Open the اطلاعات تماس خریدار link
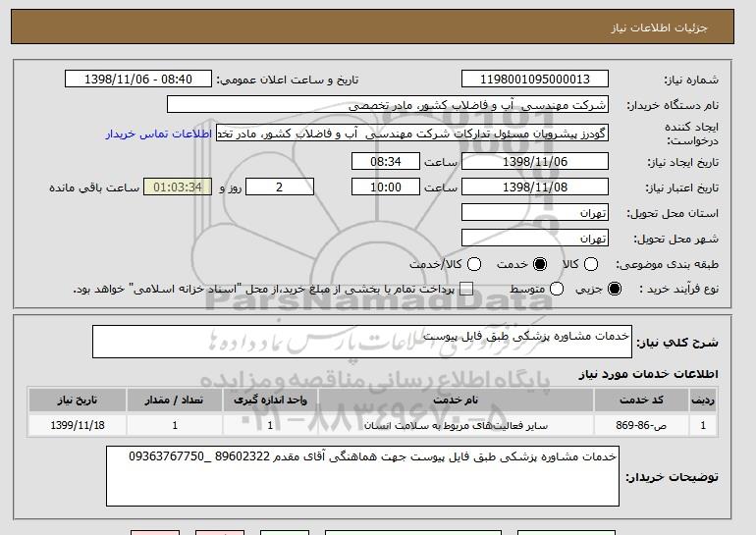 pos(159,134)
